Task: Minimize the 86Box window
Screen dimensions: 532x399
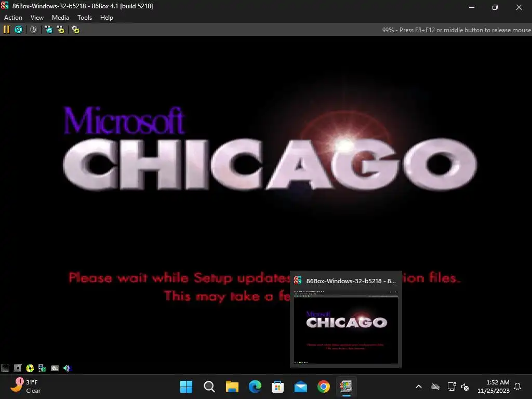Action: tap(472, 7)
